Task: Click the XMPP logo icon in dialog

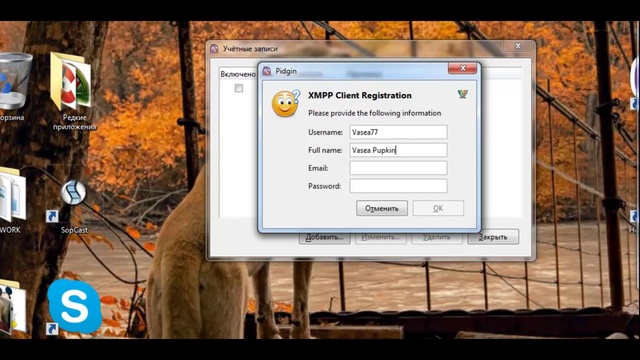Action: [x=462, y=94]
